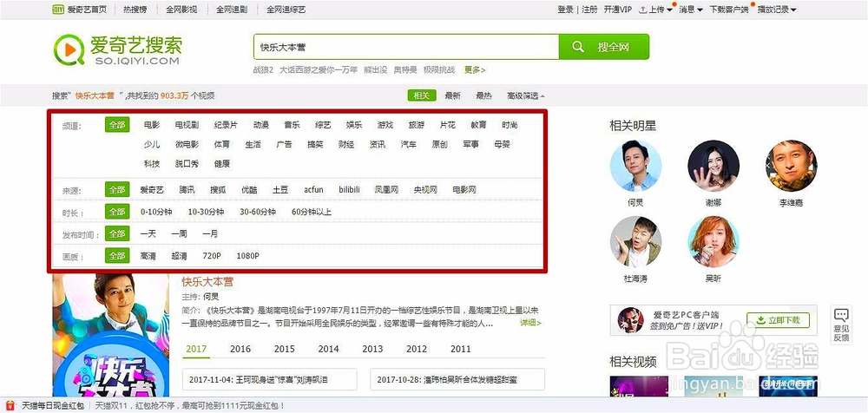Filter quality by 1080P

pyautogui.click(x=247, y=256)
